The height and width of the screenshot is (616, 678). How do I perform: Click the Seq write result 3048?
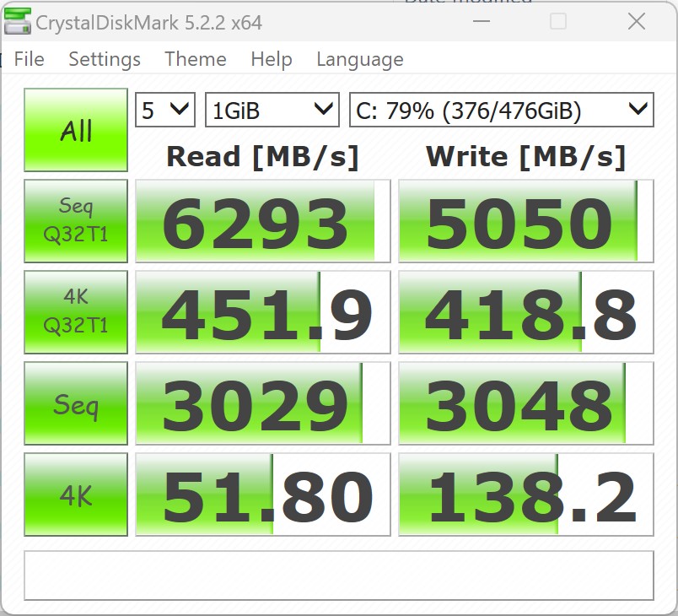526,403
